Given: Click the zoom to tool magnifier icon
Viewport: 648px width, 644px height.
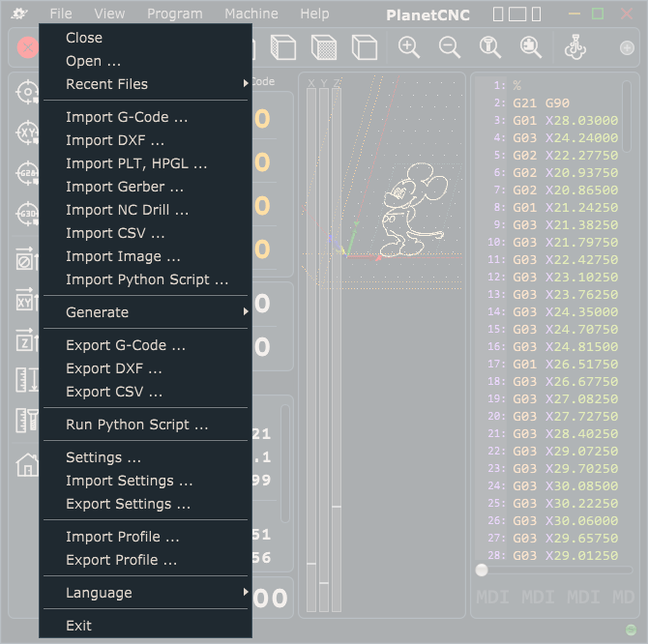Looking at the screenshot, I should tap(490, 47).
